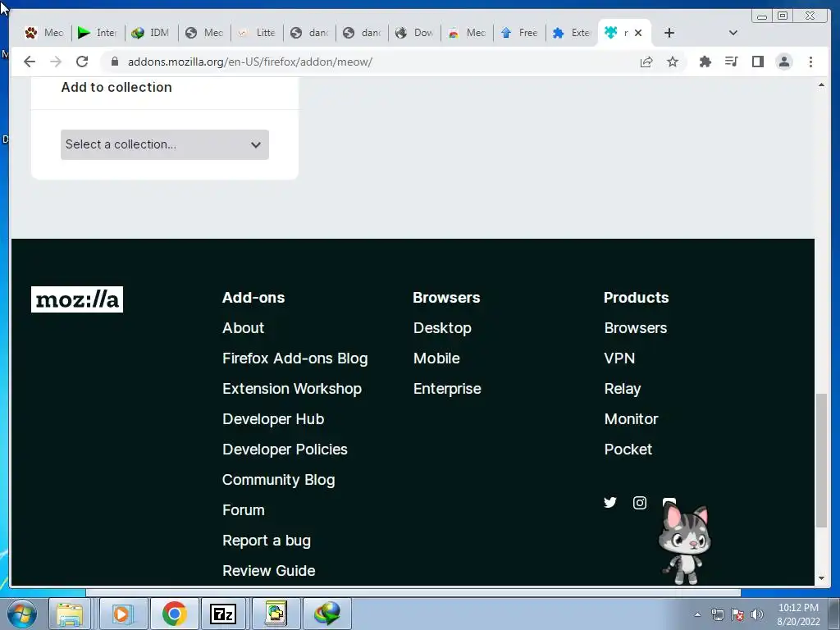Open the Monitor link
The height and width of the screenshot is (630, 840).
pos(631,419)
